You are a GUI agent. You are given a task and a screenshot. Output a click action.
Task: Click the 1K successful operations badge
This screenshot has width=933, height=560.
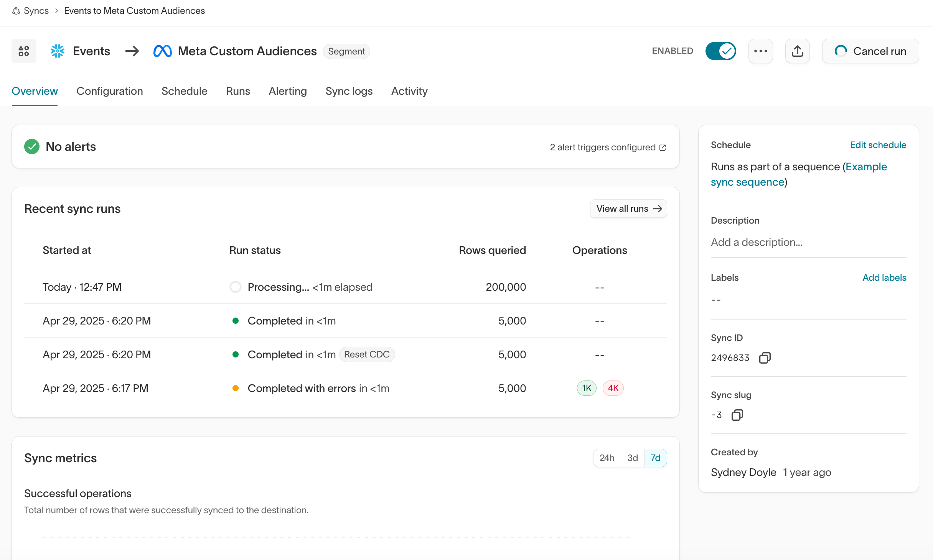coord(587,388)
